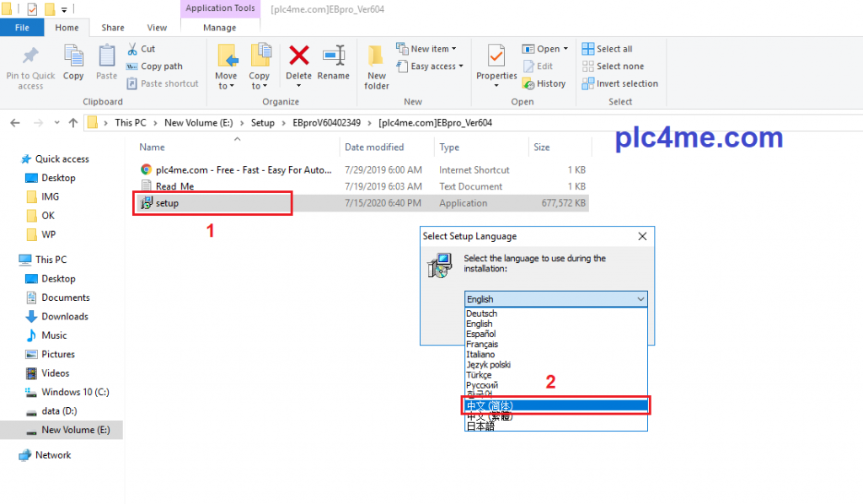Image resolution: width=863 pixels, height=504 pixels.
Task: Open Properties in the ribbon
Action: [496, 61]
